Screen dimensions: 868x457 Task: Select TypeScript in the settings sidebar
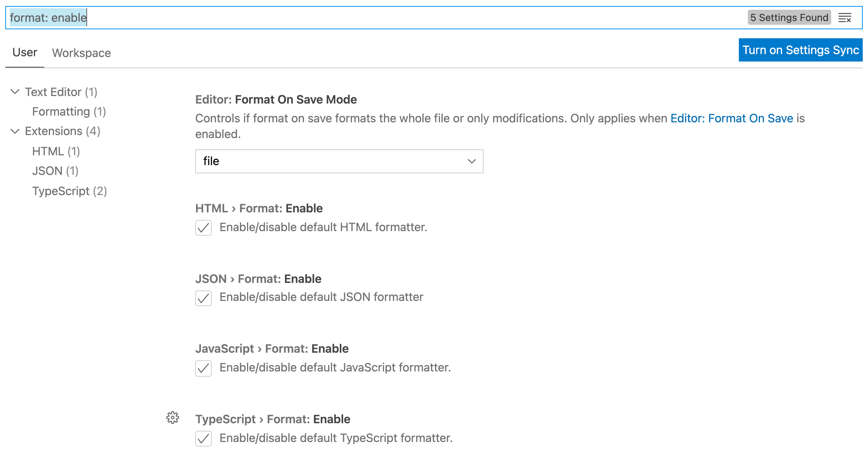point(69,191)
